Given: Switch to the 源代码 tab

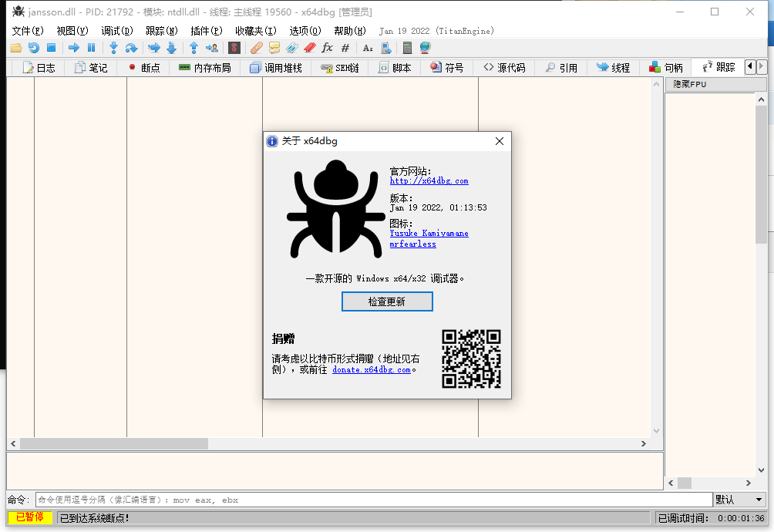Looking at the screenshot, I should point(504,68).
